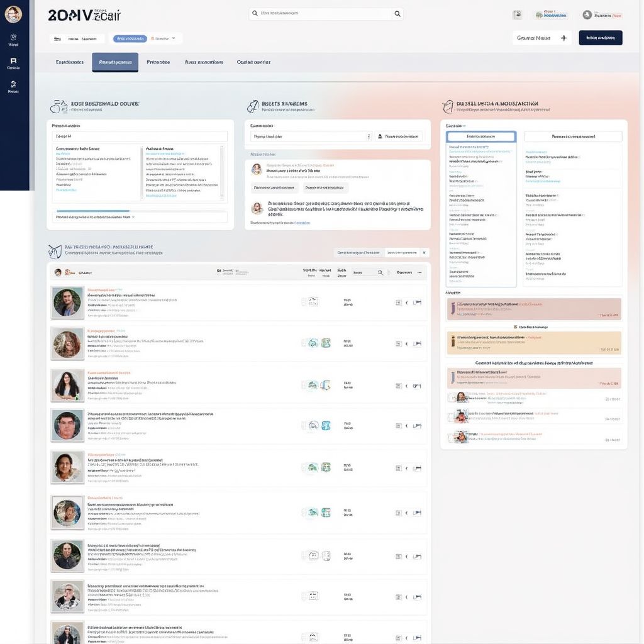
Task: Click the person-add icon beside the middle panel dropdown
Action: point(380,136)
